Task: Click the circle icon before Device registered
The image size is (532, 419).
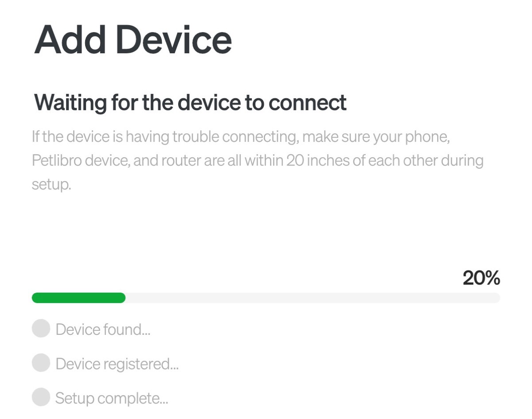Action: click(x=40, y=363)
